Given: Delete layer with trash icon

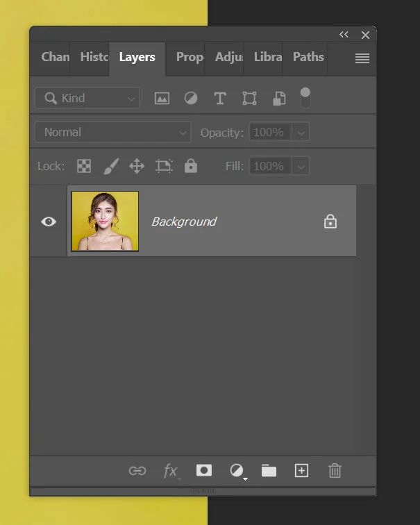Looking at the screenshot, I should click(335, 470).
